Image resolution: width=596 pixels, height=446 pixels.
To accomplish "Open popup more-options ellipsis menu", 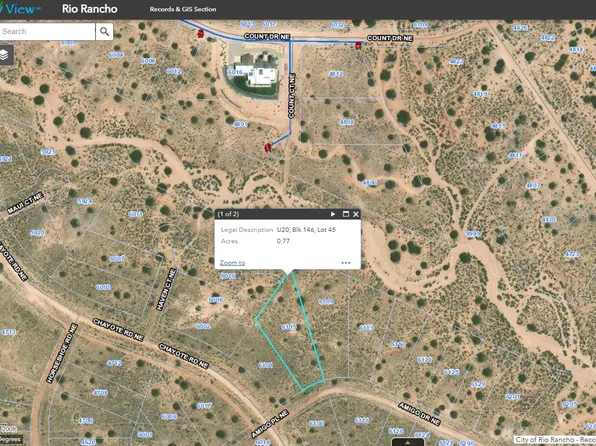I will pos(346,263).
